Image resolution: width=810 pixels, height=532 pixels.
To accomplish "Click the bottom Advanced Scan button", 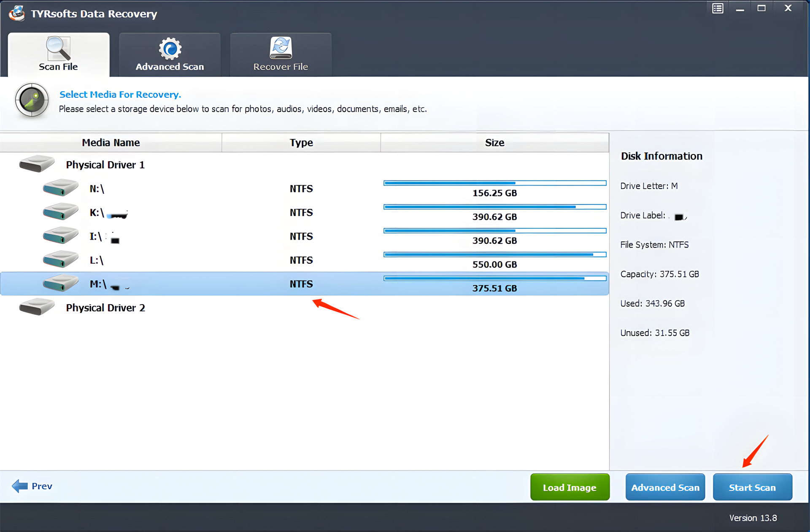I will (665, 487).
